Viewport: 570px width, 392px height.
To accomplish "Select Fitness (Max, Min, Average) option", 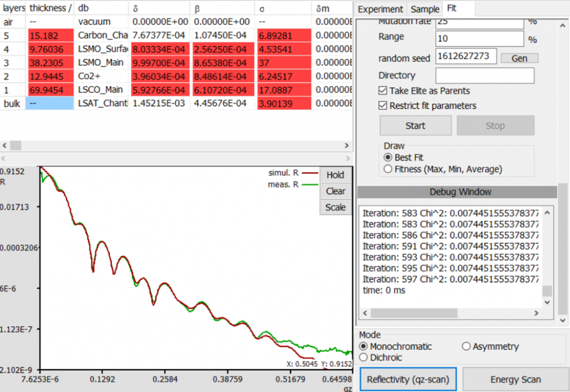I will (x=389, y=169).
